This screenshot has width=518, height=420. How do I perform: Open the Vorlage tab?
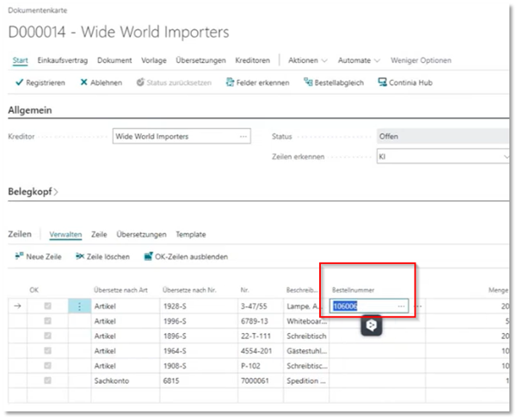click(154, 60)
